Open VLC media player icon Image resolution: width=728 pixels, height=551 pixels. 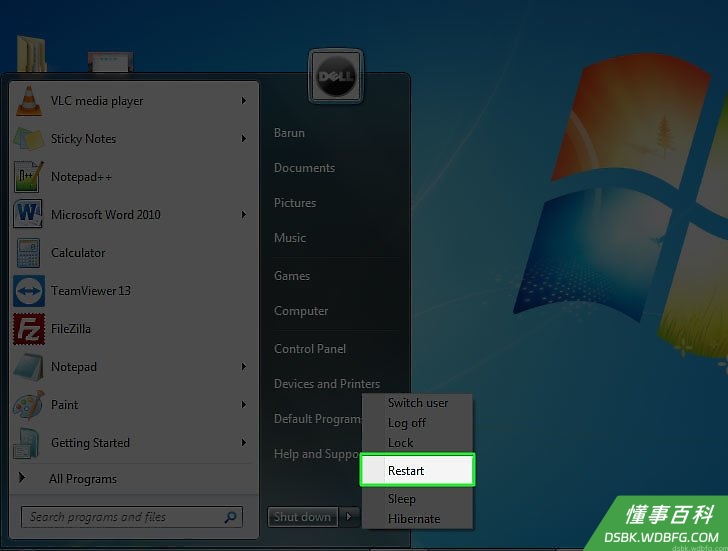(29, 101)
